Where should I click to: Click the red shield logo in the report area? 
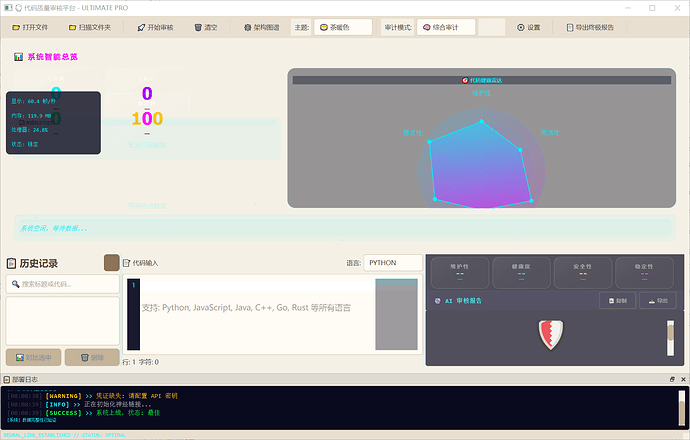click(551, 334)
